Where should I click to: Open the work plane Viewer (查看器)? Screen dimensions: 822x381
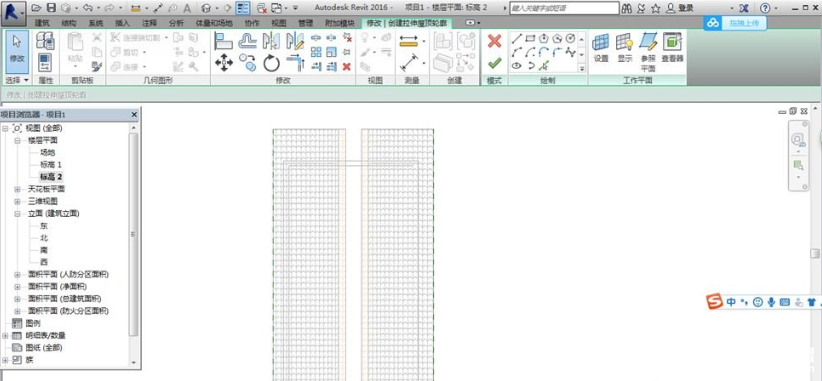[672, 48]
